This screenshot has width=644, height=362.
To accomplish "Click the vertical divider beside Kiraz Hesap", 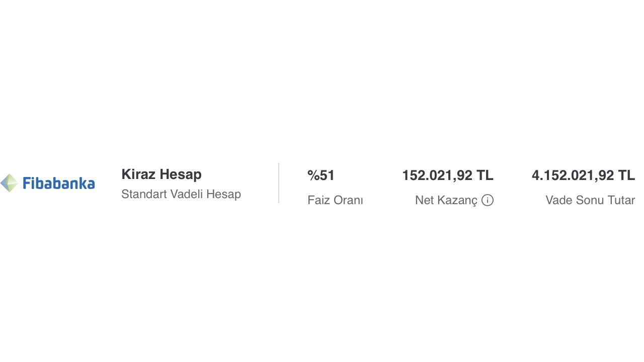I will pos(279,183).
